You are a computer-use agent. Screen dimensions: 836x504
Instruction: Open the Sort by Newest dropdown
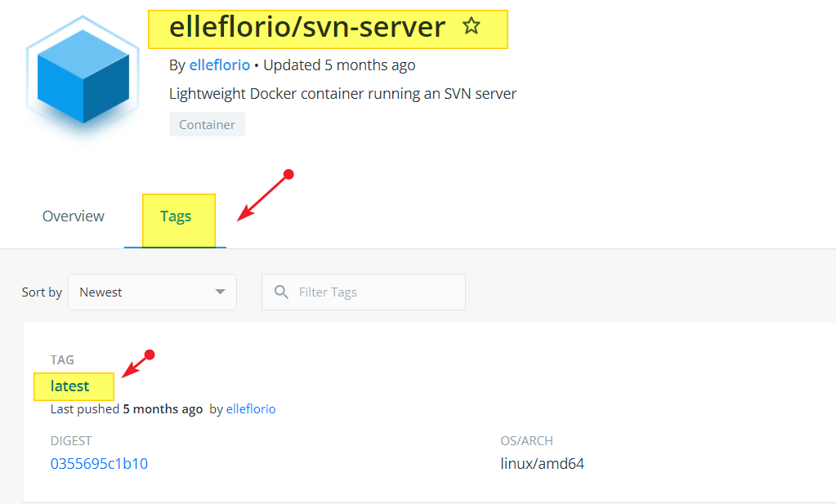pos(153,292)
